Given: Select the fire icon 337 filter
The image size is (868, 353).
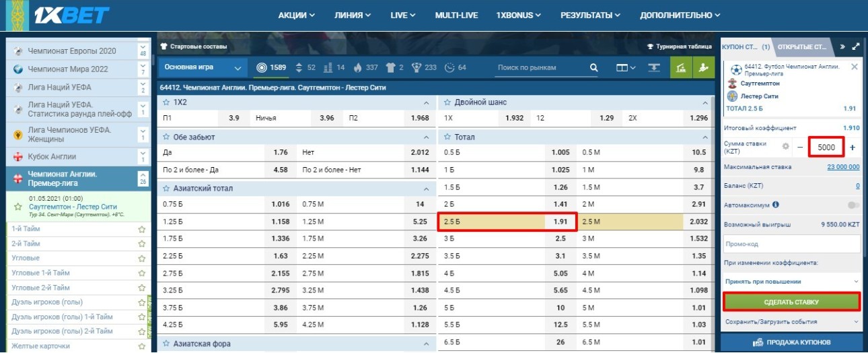Looking at the screenshot, I should click(358, 67).
